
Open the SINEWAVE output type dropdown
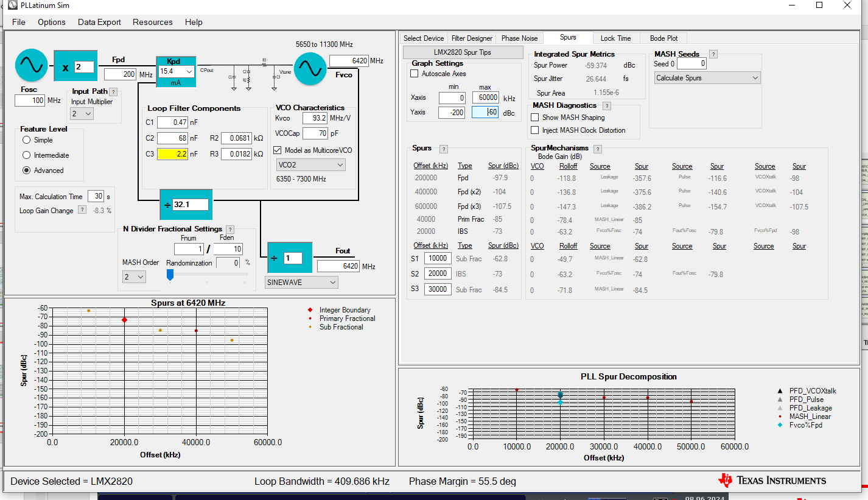pos(302,283)
